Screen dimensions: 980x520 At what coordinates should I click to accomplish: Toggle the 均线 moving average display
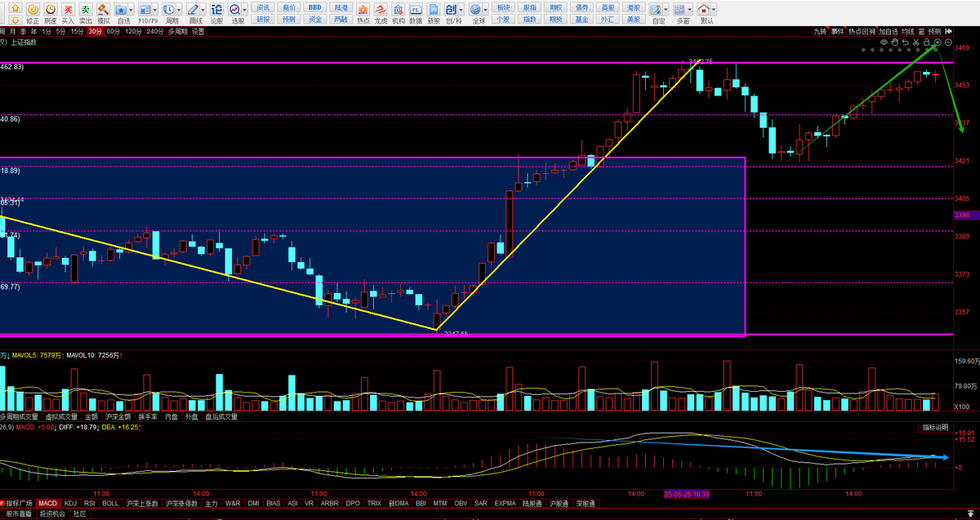pyautogui.click(x=907, y=31)
